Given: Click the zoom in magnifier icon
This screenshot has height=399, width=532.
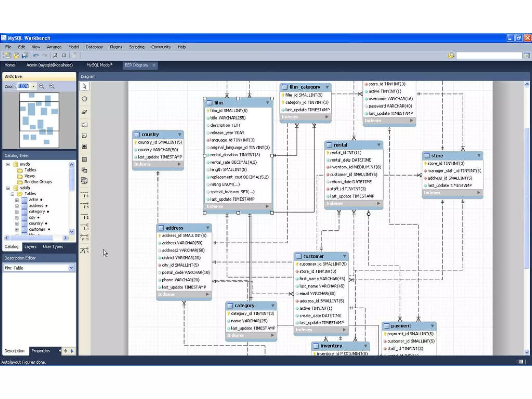Looking at the screenshot, I should [42, 86].
